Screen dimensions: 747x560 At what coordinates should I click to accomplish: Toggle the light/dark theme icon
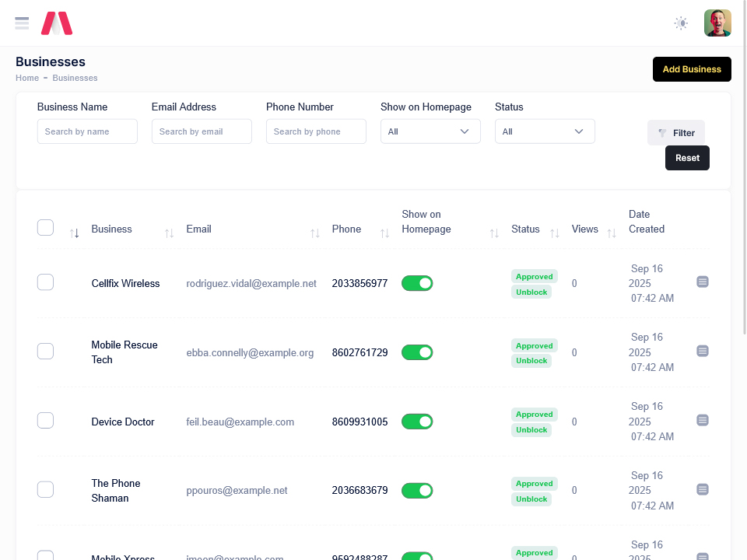click(681, 23)
